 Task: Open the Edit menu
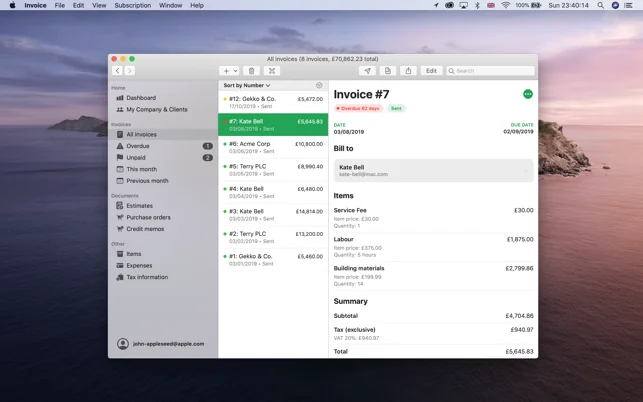tap(78, 5)
